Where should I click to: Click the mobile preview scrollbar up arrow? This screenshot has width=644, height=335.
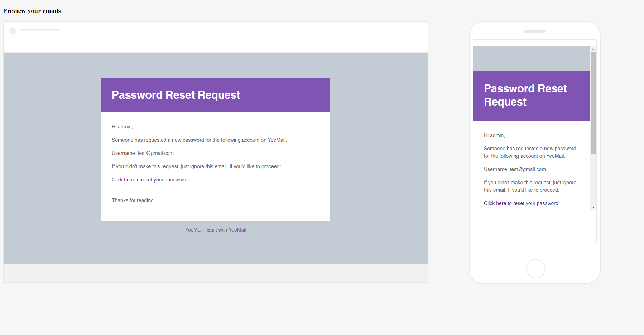pos(593,49)
